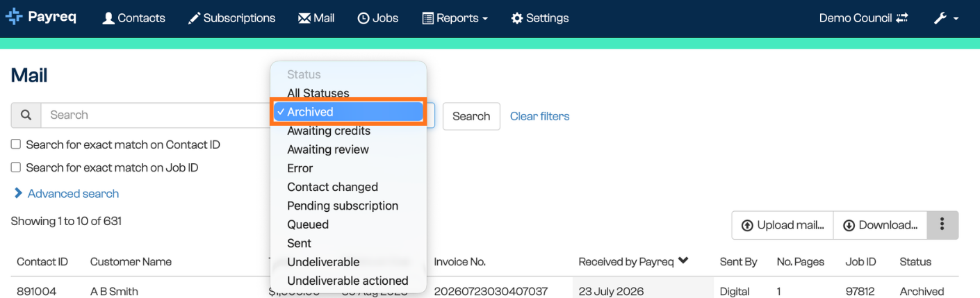
Task: Select Undeliverable actioned status
Action: (348, 281)
